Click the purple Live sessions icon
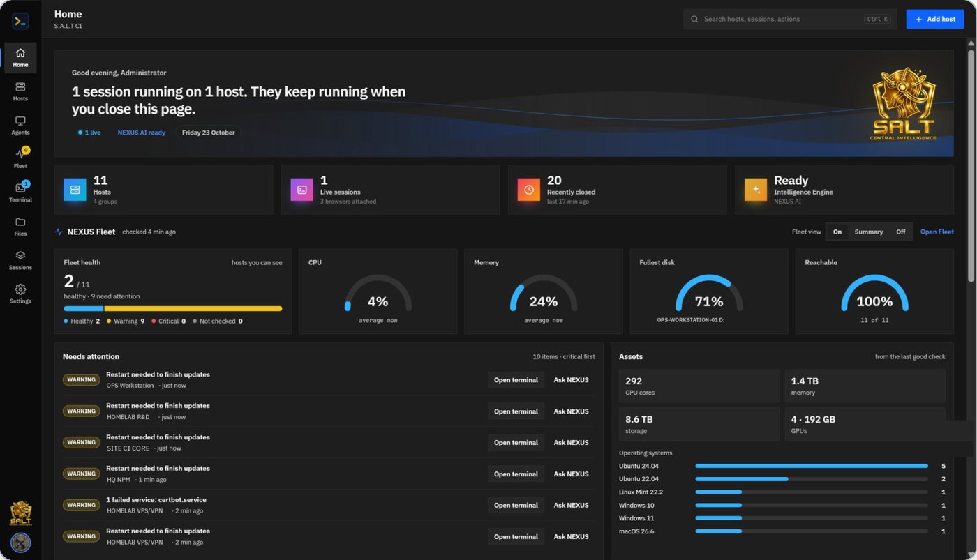977x560 pixels. point(301,190)
